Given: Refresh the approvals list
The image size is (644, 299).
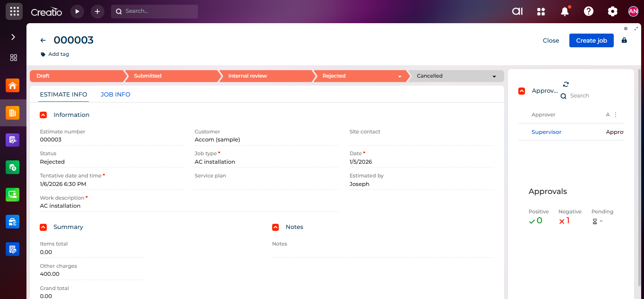Looking at the screenshot, I should pos(566,84).
